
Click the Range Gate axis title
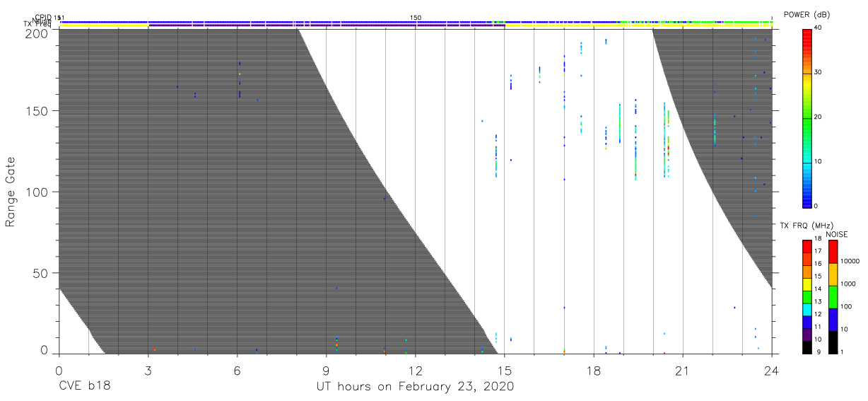pyautogui.click(x=10, y=192)
